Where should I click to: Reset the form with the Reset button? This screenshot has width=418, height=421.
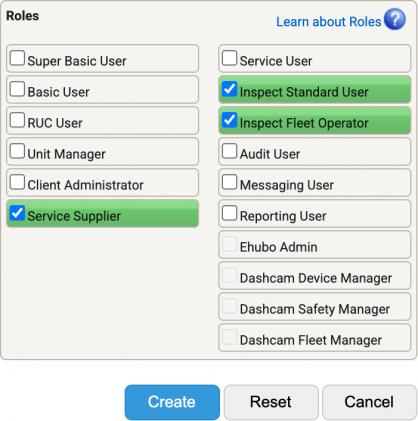(271, 402)
